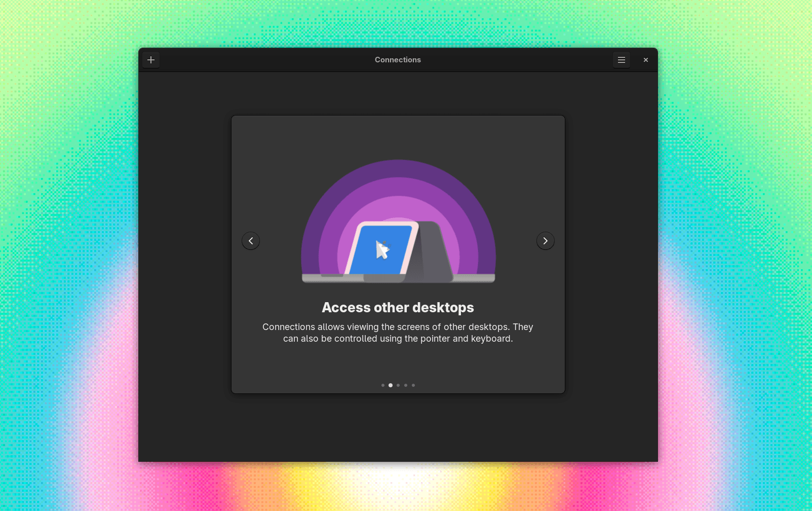Viewport: 812px width, 511px height.
Task: Open the hamburger main menu
Action: [621, 60]
